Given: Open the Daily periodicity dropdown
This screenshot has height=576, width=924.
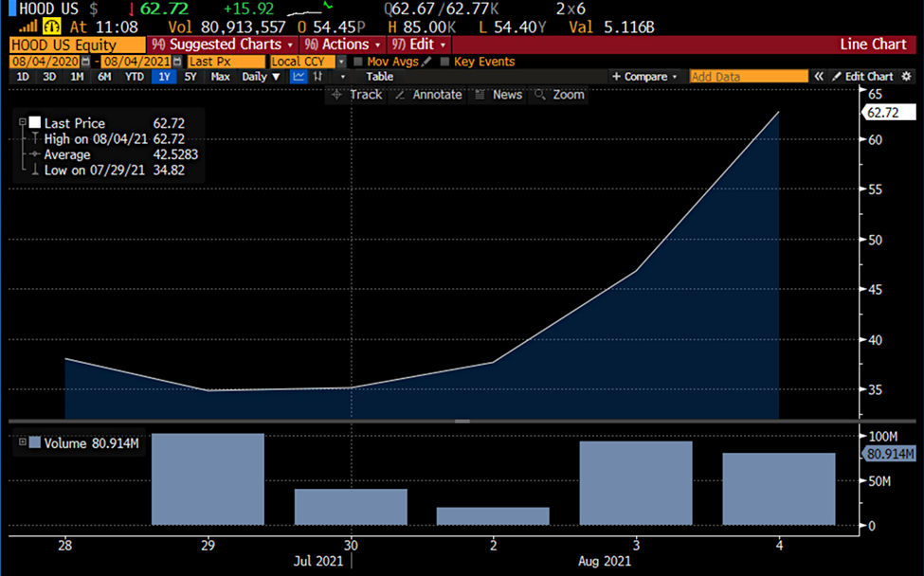Looking at the screenshot, I should point(261,77).
